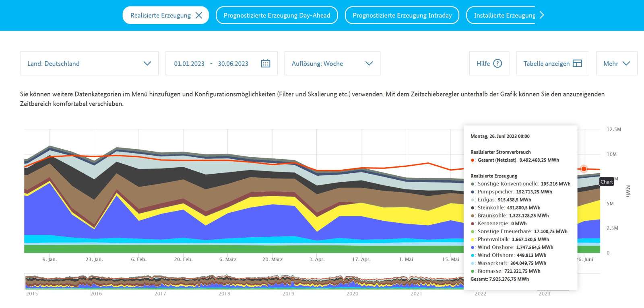Click the Hilfe question mark icon
Screen dimensions: 644x308
(x=497, y=64)
